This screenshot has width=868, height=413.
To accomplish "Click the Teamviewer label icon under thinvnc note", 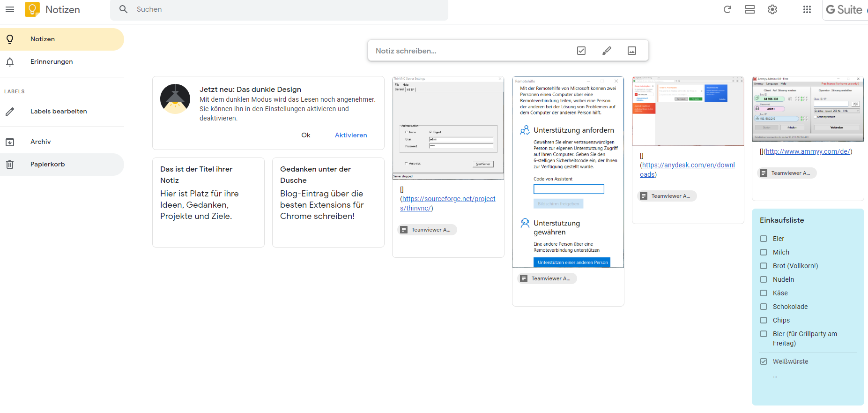I will 404,230.
